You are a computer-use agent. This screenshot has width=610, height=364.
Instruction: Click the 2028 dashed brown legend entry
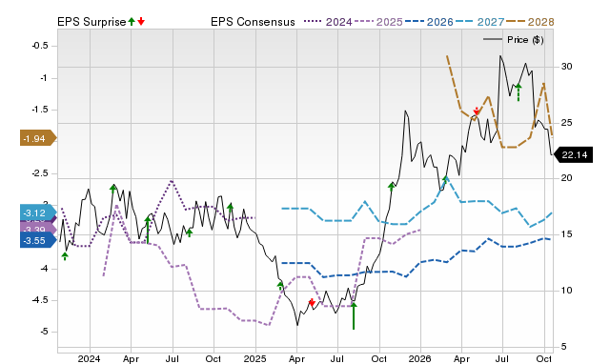[x=530, y=22]
